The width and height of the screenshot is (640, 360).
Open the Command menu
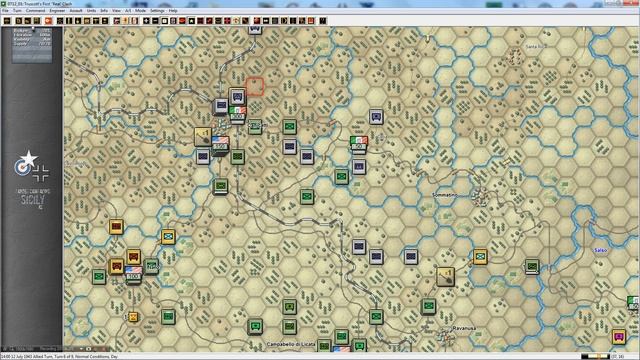click(x=36, y=11)
